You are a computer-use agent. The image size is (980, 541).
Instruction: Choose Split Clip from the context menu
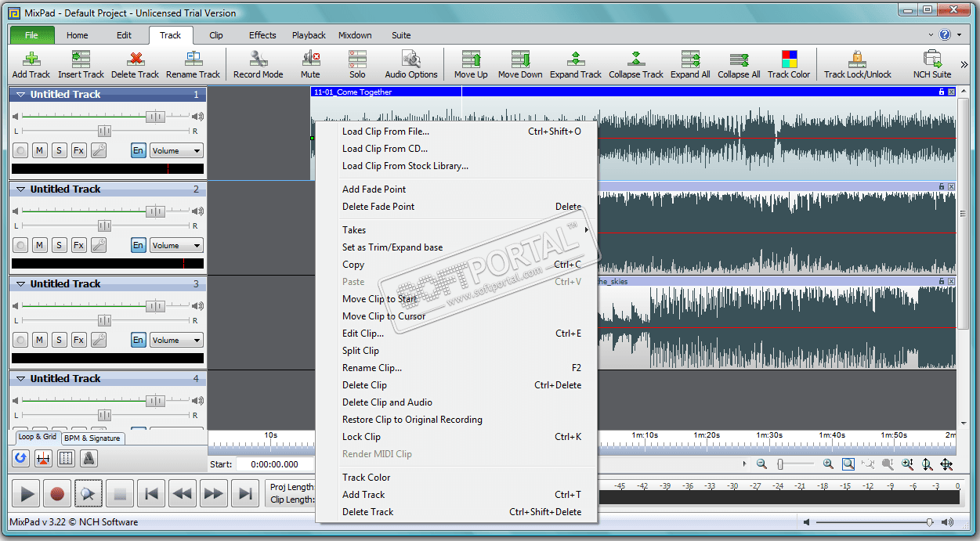[360, 351]
